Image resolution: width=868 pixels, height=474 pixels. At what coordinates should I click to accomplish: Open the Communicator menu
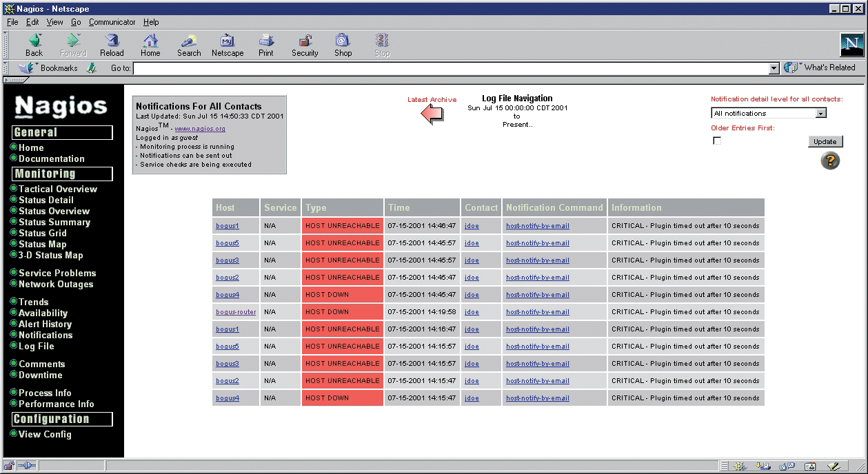pyautogui.click(x=112, y=22)
